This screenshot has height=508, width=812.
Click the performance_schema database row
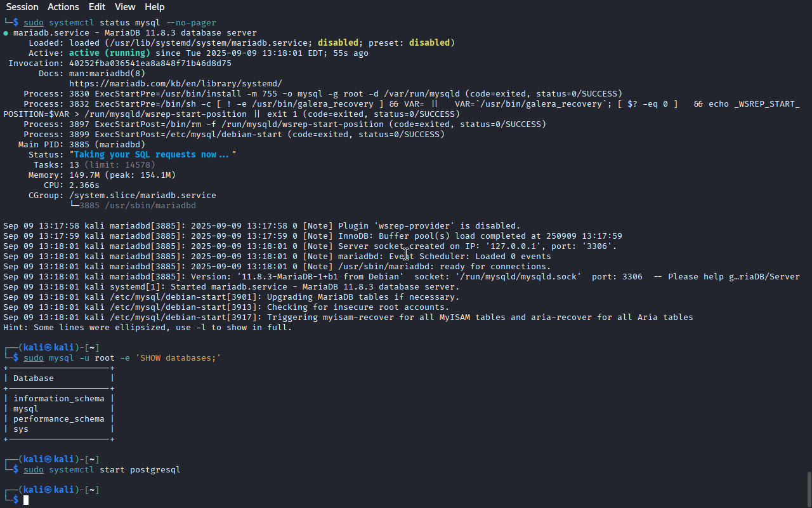[59, 419]
